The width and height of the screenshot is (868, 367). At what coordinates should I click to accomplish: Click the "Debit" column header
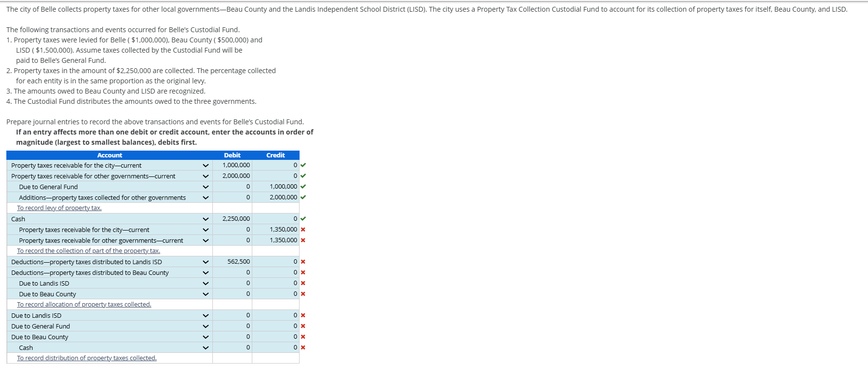point(232,155)
